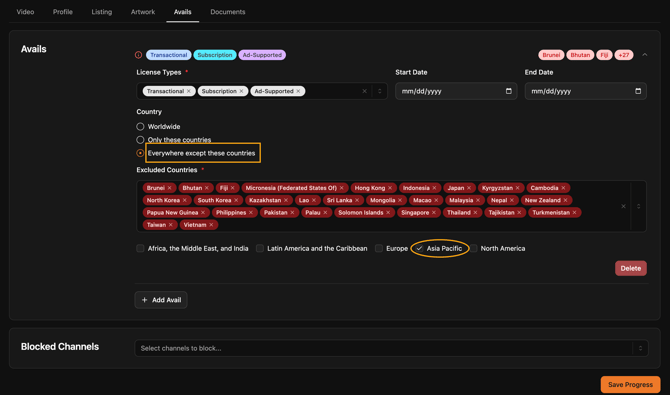Open the End Date calendar picker
Screen dimensions: 670x395
point(638,91)
